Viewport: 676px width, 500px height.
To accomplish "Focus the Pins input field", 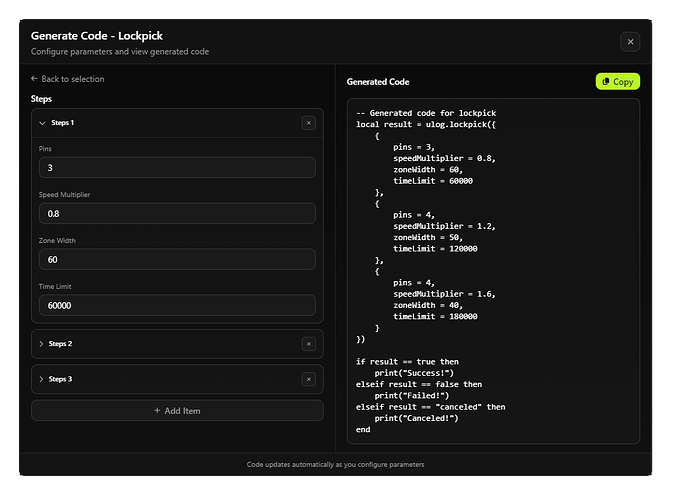I will [x=177, y=167].
